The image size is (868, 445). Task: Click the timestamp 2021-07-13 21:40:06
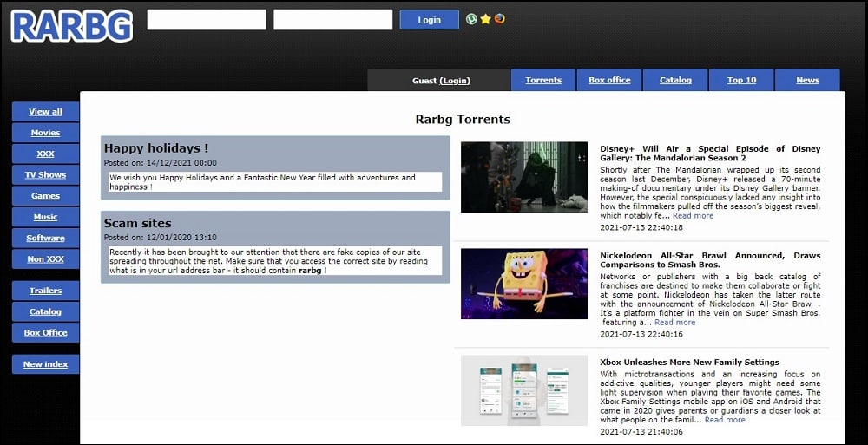[x=641, y=432]
